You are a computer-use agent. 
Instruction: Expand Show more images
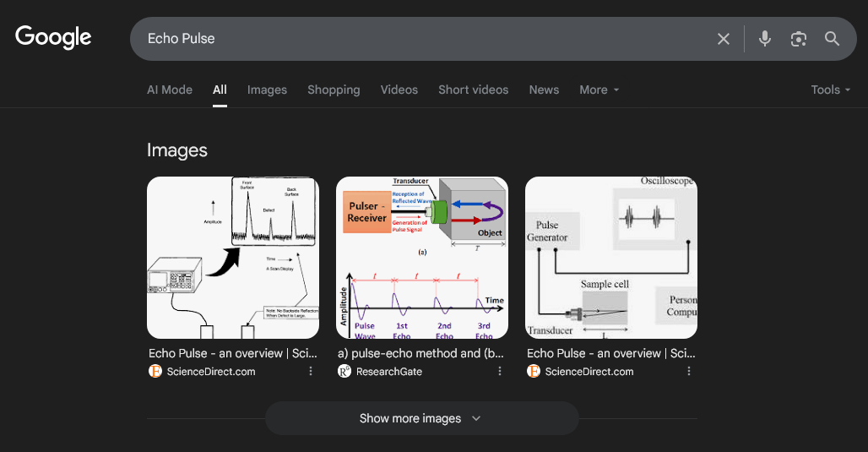(x=421, y=418)
